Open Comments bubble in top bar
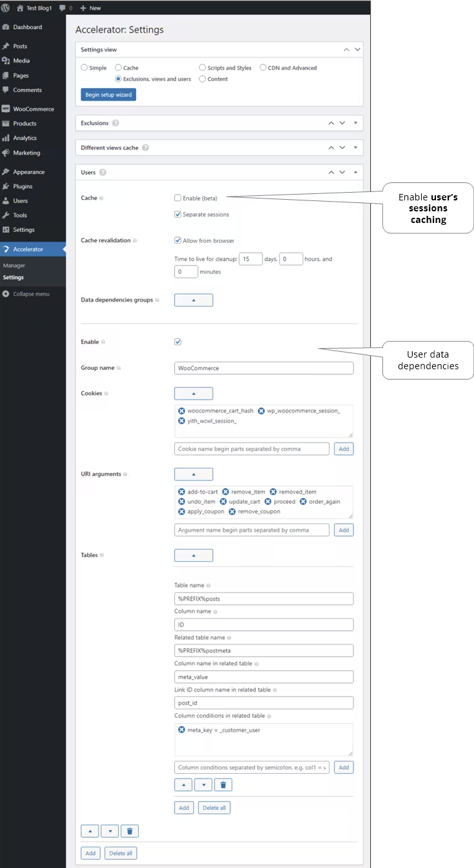The width and height of the screenshot is (474, 868). point(65,8)
